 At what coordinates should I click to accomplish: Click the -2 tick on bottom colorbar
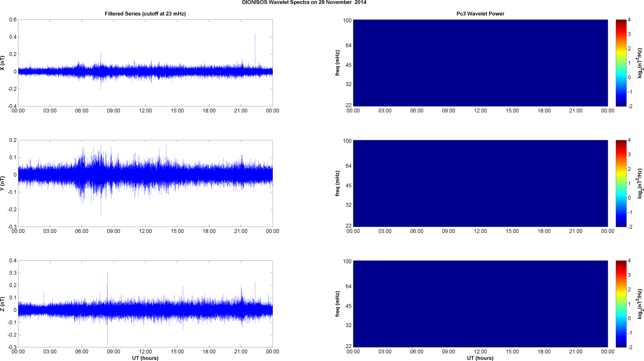point(630,347)
